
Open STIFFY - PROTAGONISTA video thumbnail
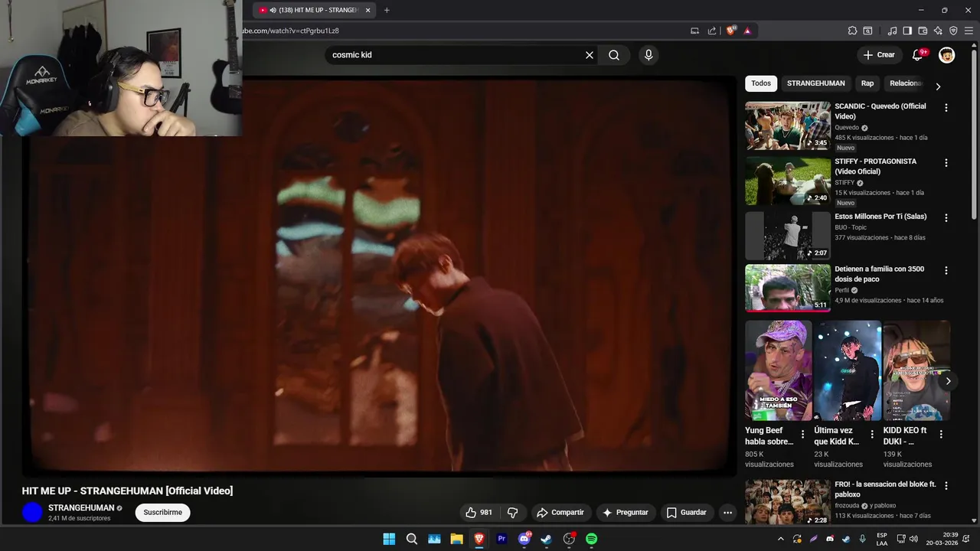(788, 181)
